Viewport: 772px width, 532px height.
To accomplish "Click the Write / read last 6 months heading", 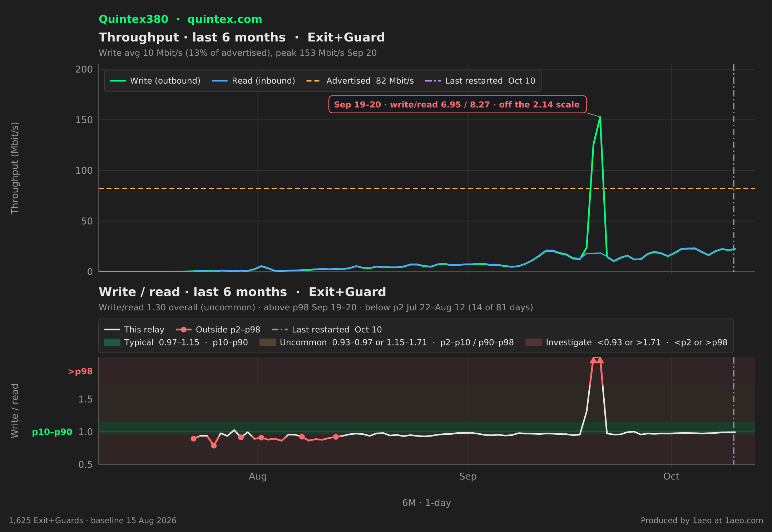I will [242, 292].
